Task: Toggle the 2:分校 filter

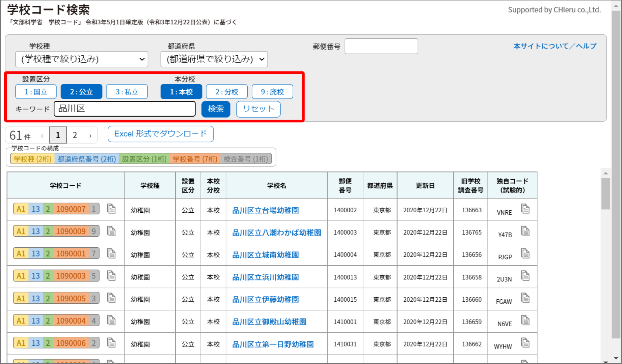Action: point(227,92)
